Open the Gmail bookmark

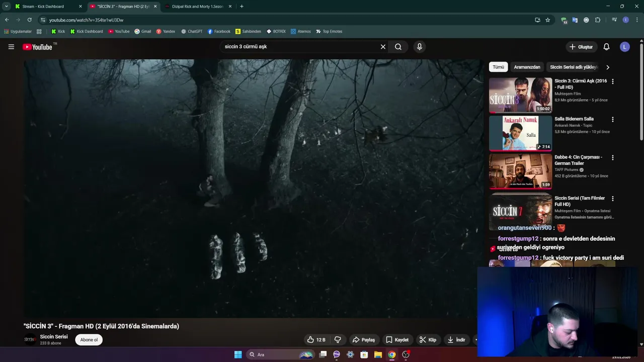143,31
